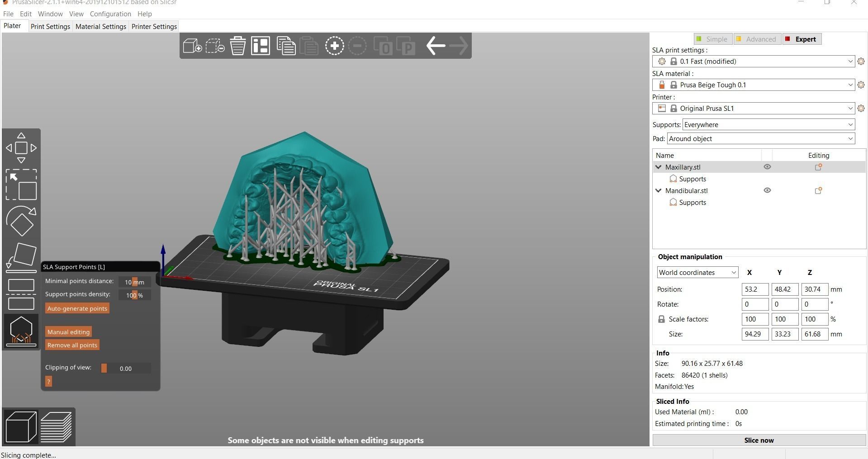Viewport: 868px width, 459px height.
Task: Collapse Maxillary.stl tree item
Action: tap(659, 167)
